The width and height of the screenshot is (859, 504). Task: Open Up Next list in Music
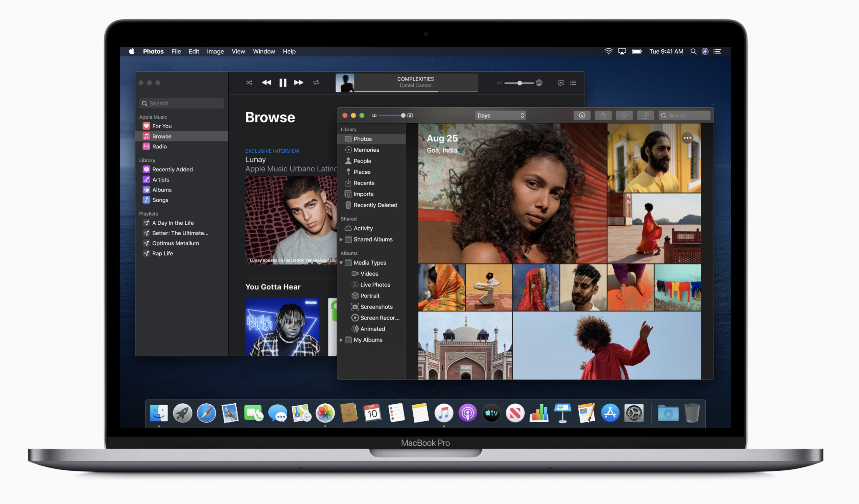[x=573, y=83]
